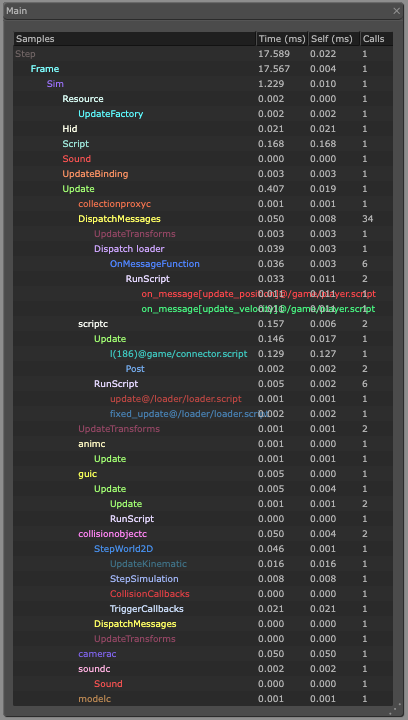Select the on_message[update_velocity] player.script row
The height and width of the screenshot is (720, 408).
[203, 309]
